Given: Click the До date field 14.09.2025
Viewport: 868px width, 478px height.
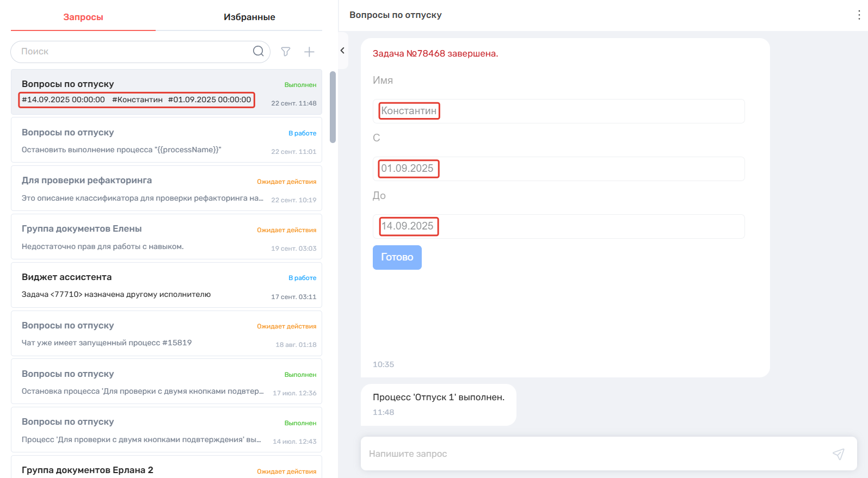Looking at the screenshot, I should click(558, 226).
